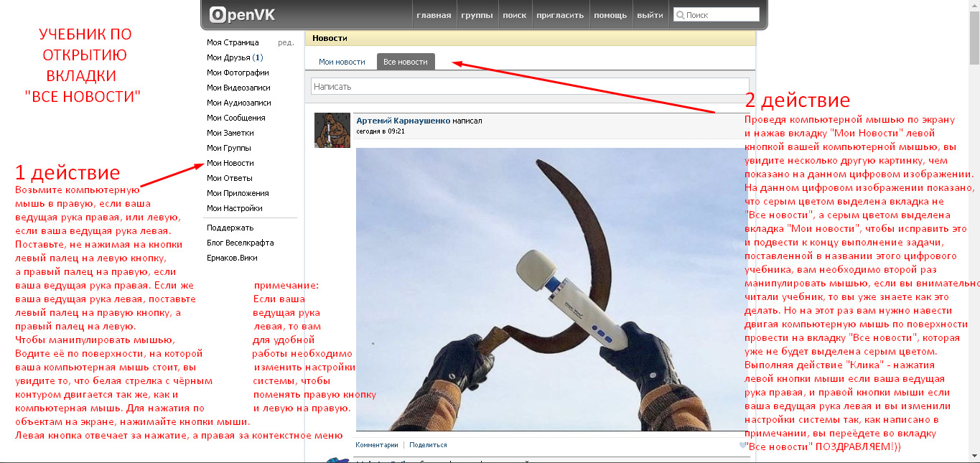Open Мои Новости in the sidebar
The height and width of the screenshot is (463, 980).
(230, 163)
